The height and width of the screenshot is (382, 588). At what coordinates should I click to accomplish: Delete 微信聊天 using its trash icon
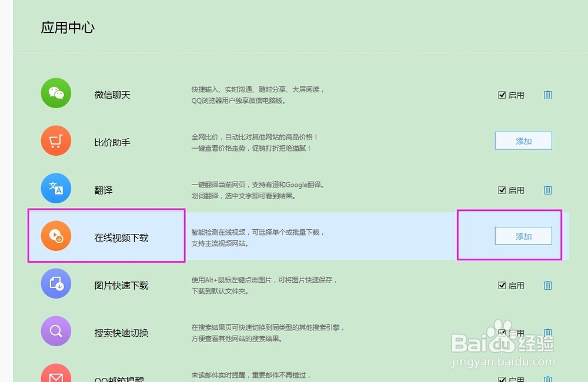pyautogui.click(x=547, y=95)
